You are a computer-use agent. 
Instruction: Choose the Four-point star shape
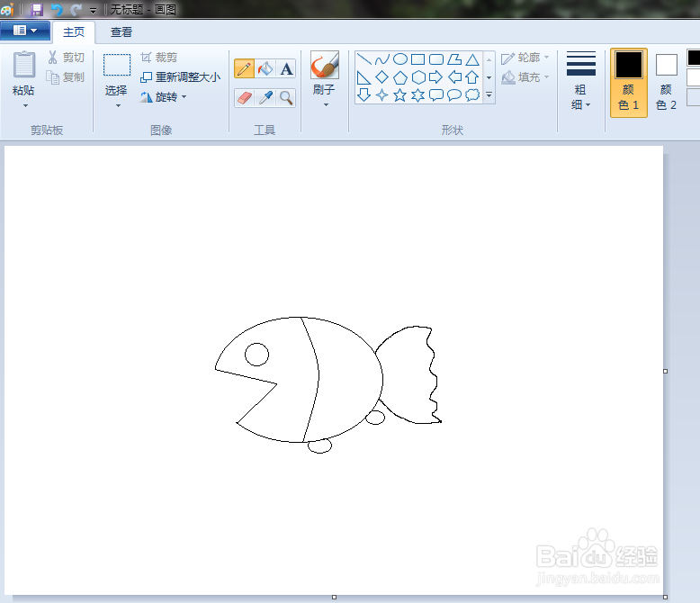tap(382, 94)
